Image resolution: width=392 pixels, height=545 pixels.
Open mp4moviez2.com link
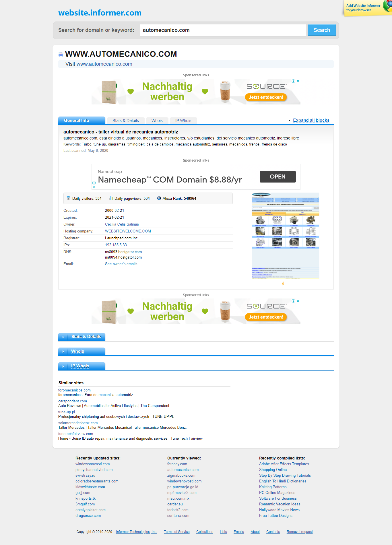click(182, 493)
